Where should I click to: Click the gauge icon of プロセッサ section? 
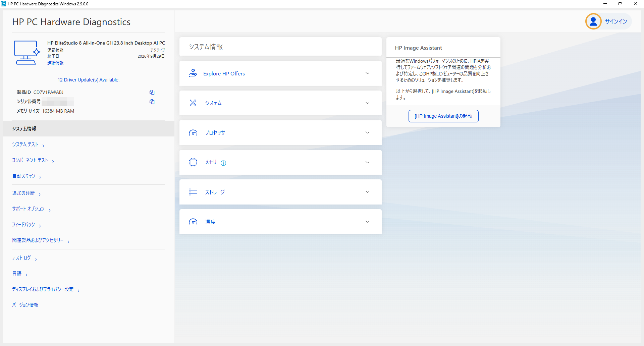click(x=193, y=133)
